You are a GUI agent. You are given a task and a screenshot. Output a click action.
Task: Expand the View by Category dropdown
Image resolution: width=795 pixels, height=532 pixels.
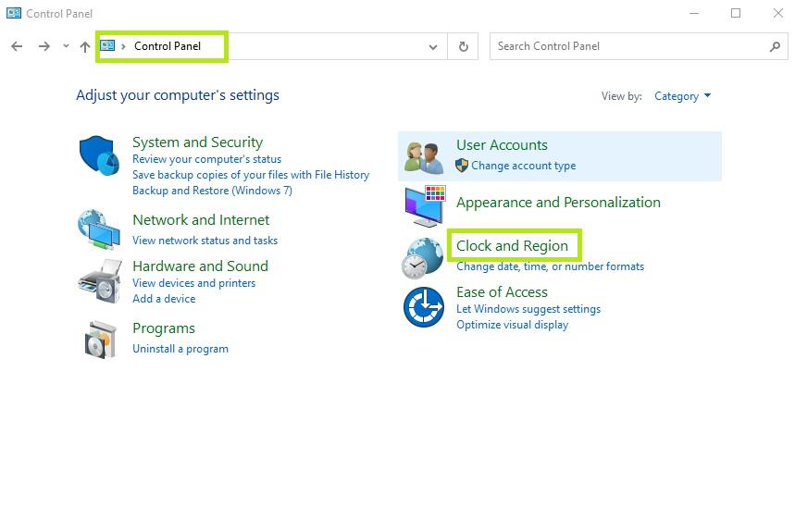[682, 96]
